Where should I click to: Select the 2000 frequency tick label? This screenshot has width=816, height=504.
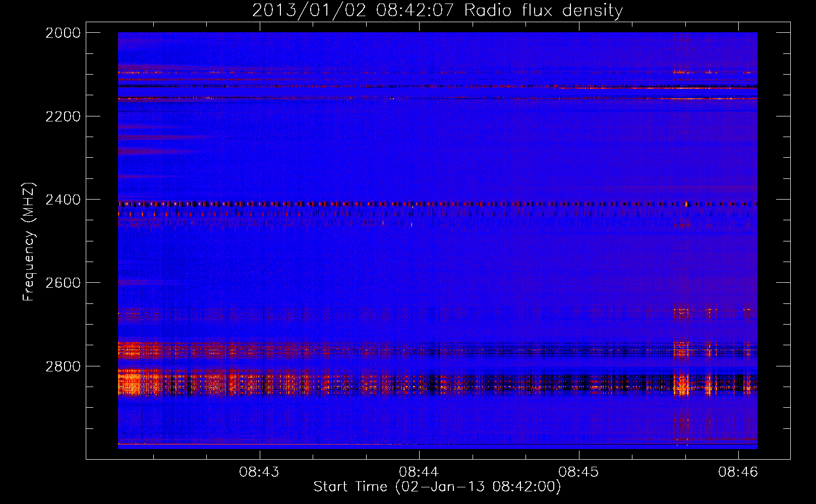[63, 33]
